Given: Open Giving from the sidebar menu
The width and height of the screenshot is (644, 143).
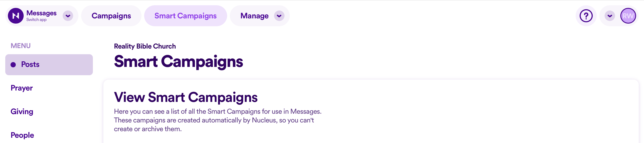Looking at the screenshot, I should (22, 112).
